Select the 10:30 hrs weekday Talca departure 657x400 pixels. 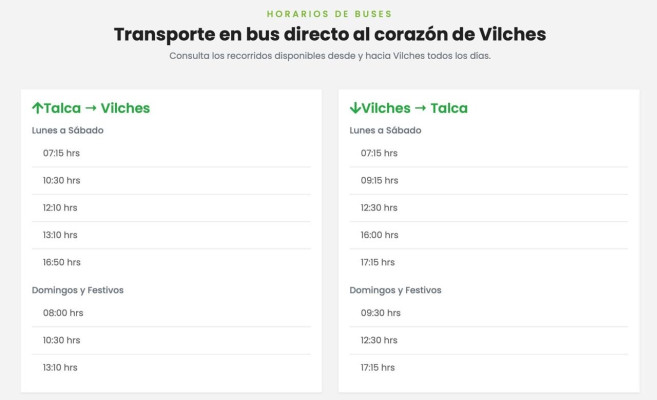[171, 181]
